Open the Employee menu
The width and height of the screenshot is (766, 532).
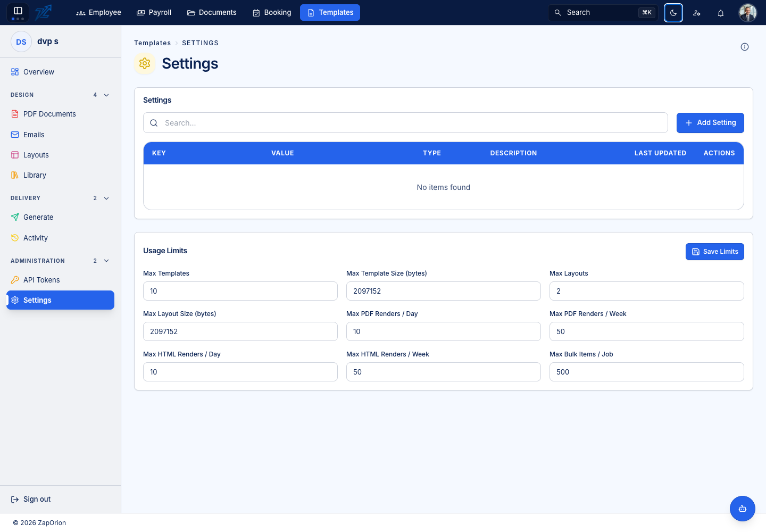[99, 12]
